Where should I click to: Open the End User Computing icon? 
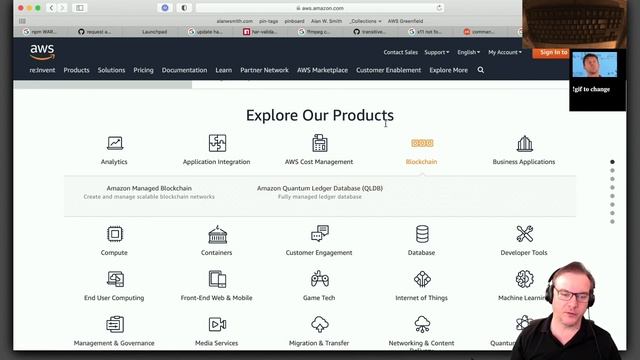(115, 279)
